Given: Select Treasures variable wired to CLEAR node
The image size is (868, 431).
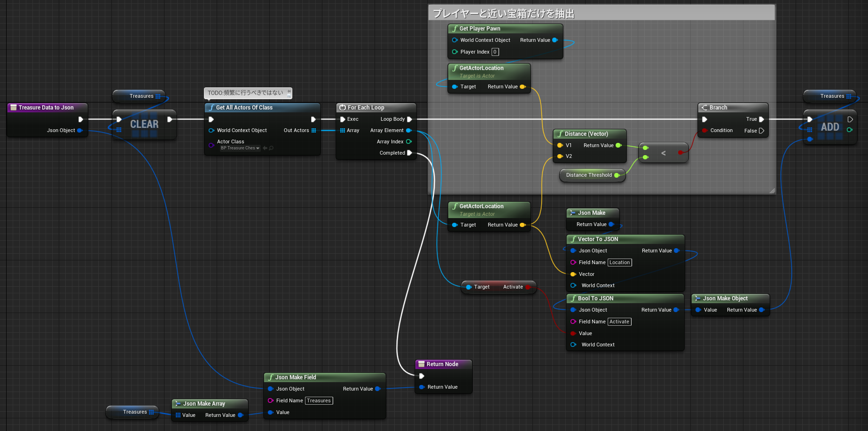Looking at the screenshot, I should [x=139, y=96].
